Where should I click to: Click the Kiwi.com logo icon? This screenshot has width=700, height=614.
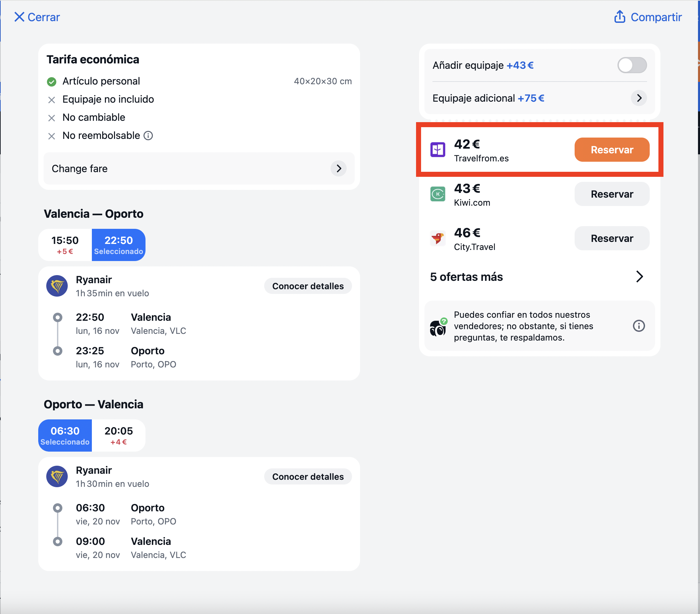point(437,194)
